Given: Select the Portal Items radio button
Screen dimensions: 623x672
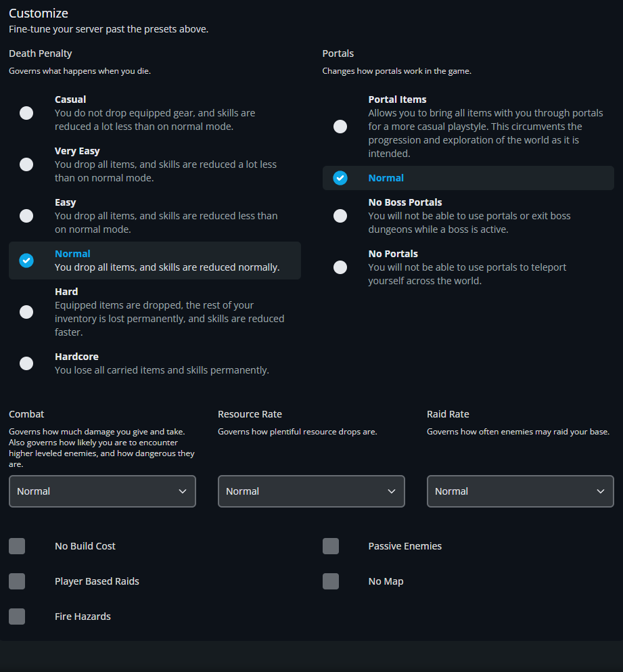Looking at the screenshot, I should click(340, 127).
